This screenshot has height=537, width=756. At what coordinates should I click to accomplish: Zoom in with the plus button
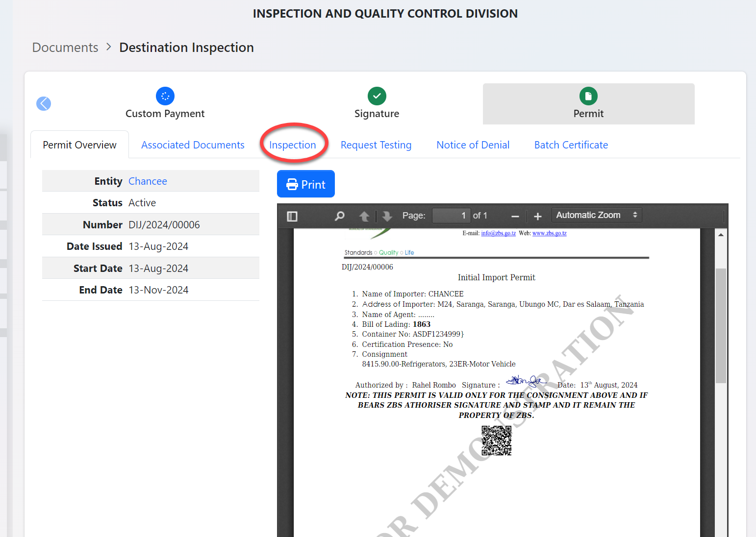(x=538, y=216)
